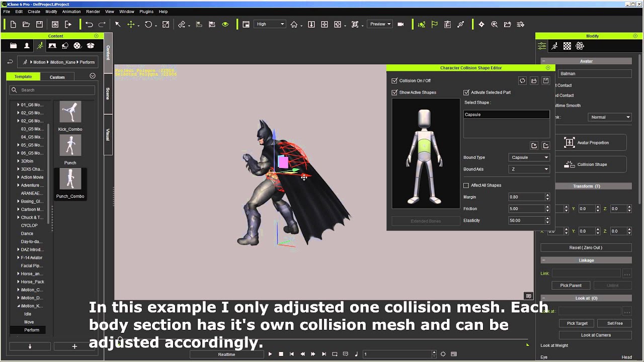Click the Stop playback button
Screen dimensions: 644x362
(281, 354)
